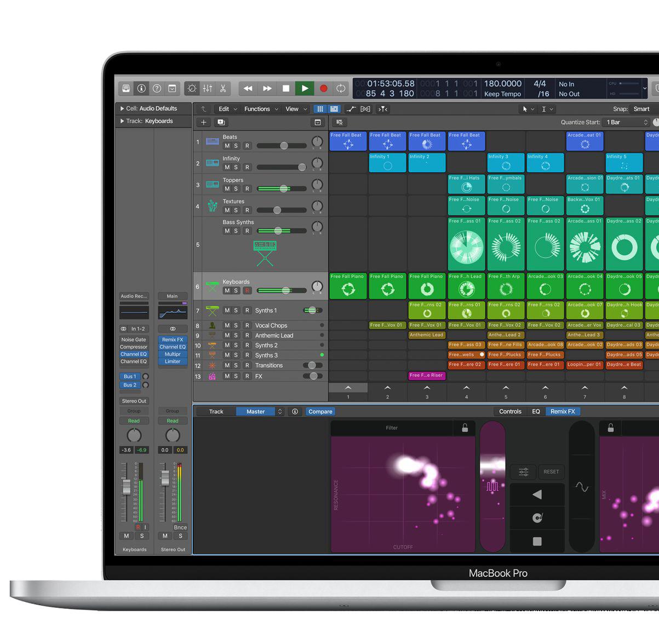Click the green Play button

point(305,88)
